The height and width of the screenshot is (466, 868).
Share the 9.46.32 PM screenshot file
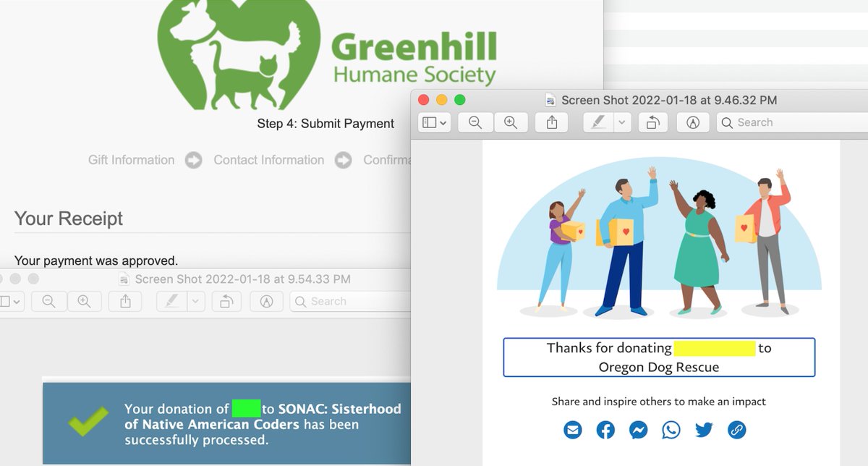click(x=552, y=122)
